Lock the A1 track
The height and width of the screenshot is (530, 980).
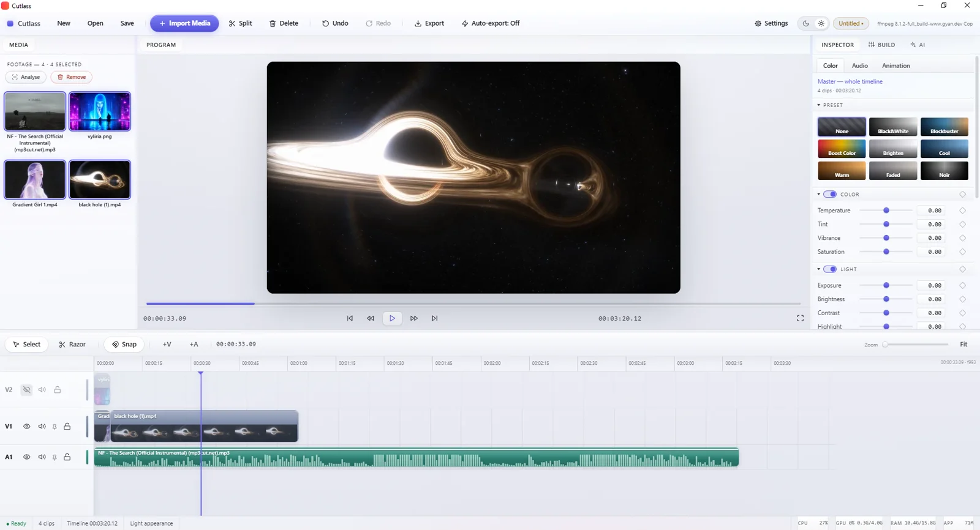point(67,457)
